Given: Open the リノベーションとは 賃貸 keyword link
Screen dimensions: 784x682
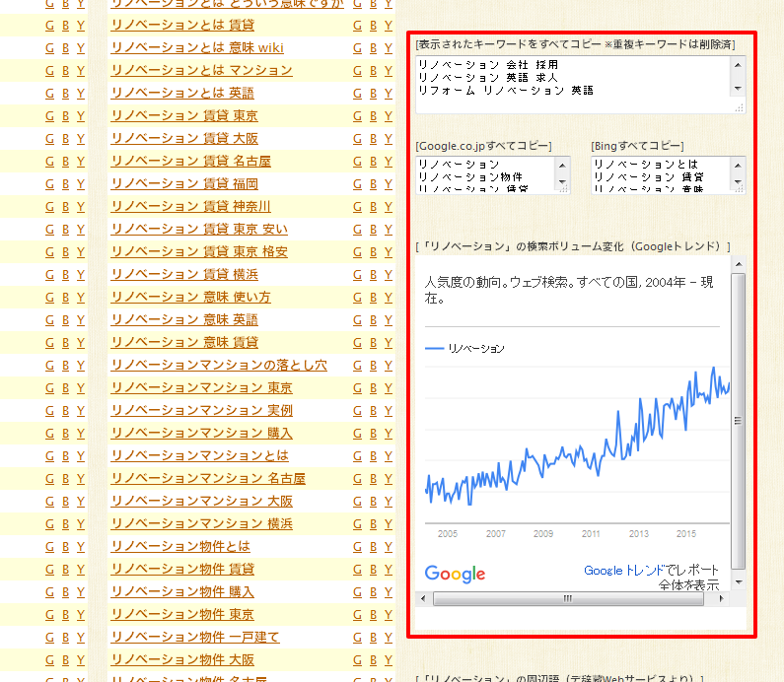Looking at the screenshot, I should coord(182,25).
